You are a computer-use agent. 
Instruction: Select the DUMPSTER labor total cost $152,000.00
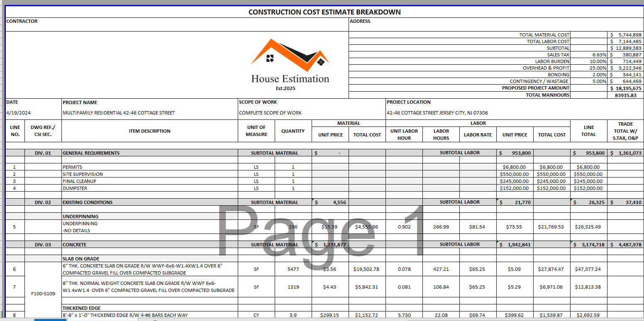[x=551, y=188]
